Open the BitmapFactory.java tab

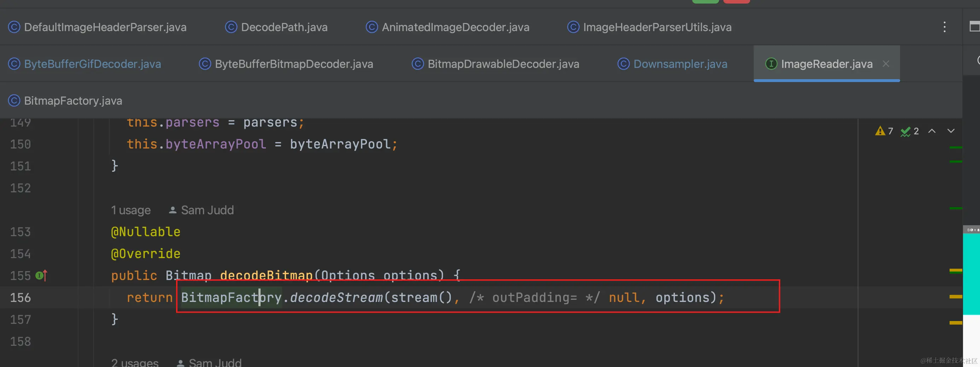click(x=65, y=101)
